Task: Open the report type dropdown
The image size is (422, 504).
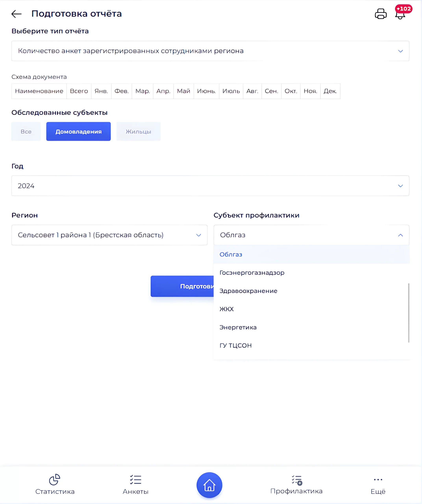Action: pos(210,51)
